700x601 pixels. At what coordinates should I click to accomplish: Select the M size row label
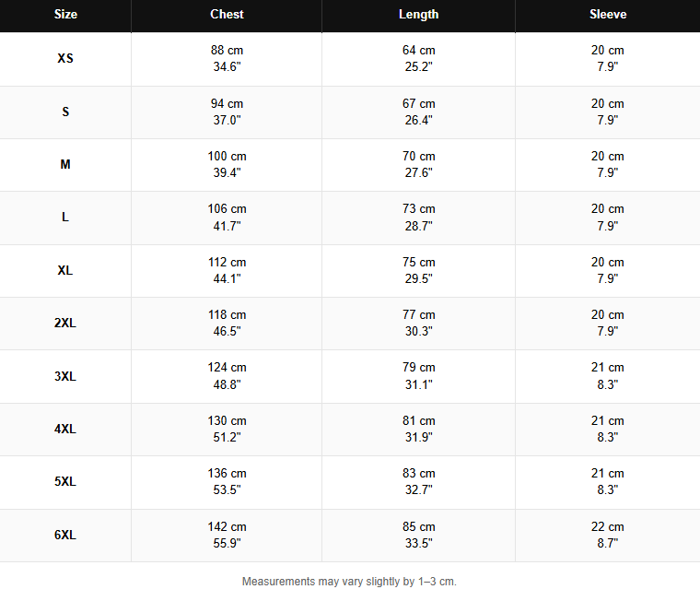point(65,164)
